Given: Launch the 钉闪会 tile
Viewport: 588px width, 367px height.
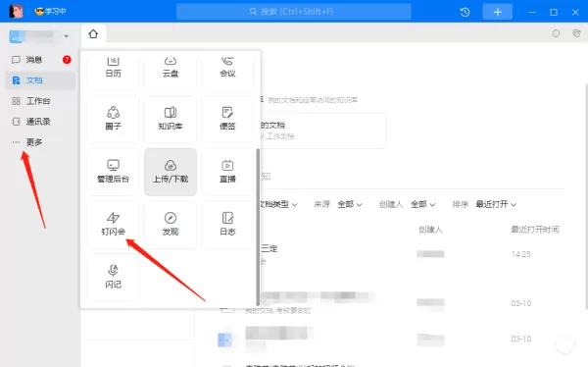Looking at the screenshot, I should coord(113,225).
